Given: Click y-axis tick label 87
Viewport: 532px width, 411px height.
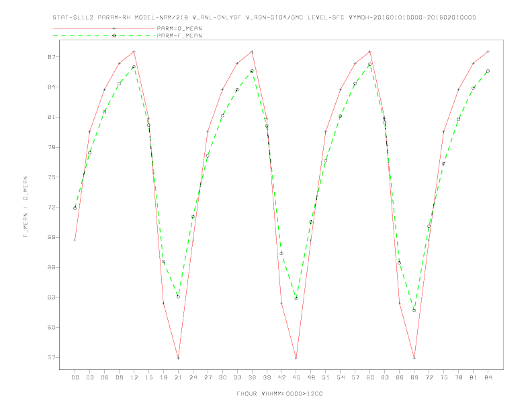Looking at the screenshot, I should (x=51, y=57).
